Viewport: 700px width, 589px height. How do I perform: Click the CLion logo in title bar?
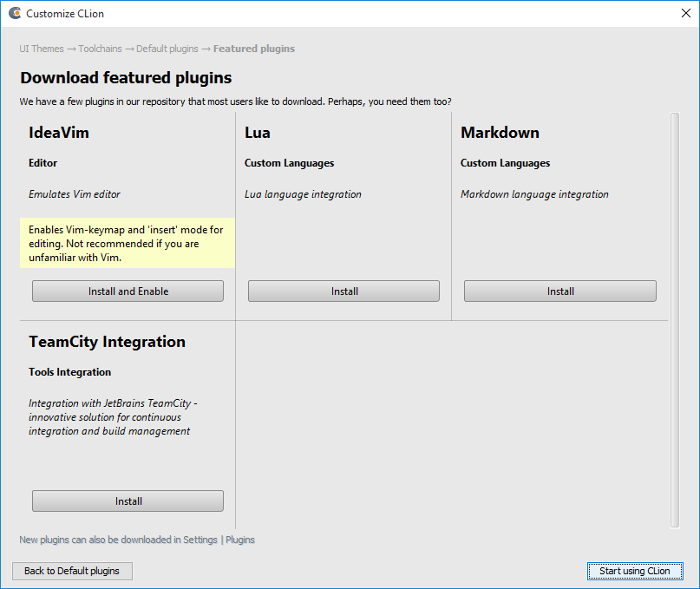coord(14,14)
